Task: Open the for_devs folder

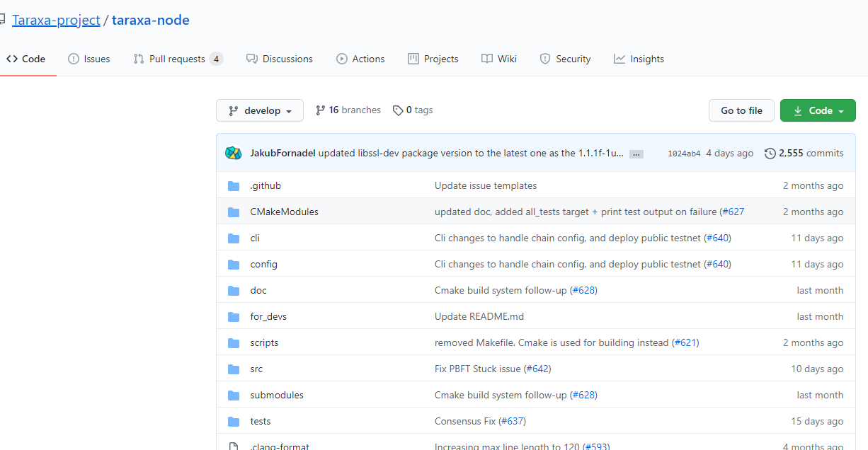Action: [x=268, y=316]
